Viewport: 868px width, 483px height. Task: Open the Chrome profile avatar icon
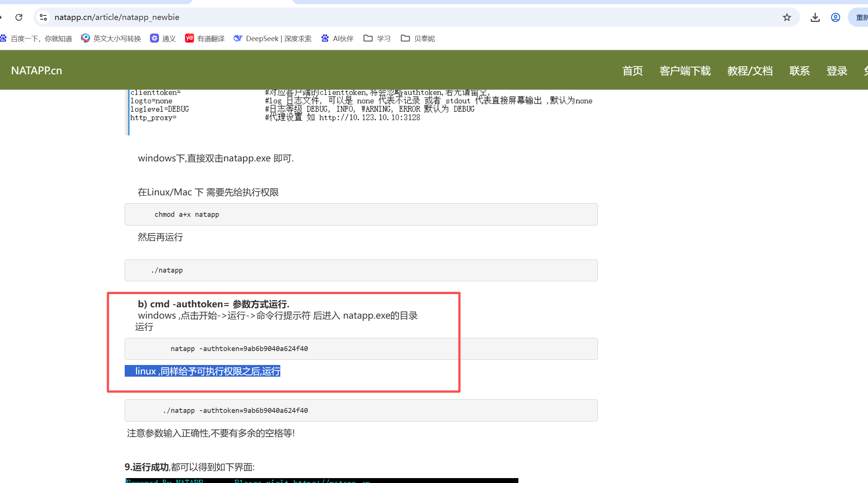pos(835,17)
